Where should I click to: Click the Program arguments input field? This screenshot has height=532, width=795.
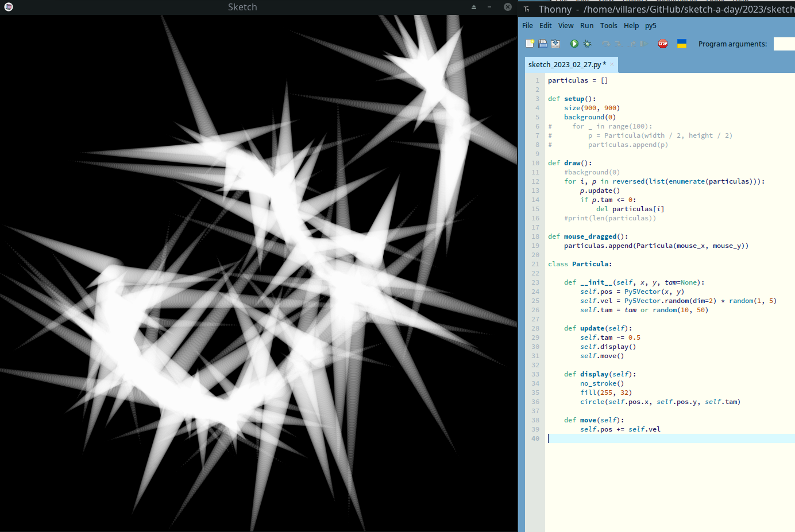pos(784,44)
